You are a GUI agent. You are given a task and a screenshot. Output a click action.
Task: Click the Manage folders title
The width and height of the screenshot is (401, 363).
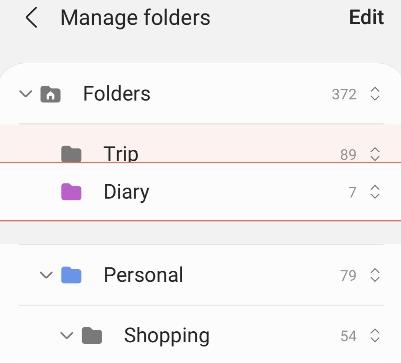point(135,18)
